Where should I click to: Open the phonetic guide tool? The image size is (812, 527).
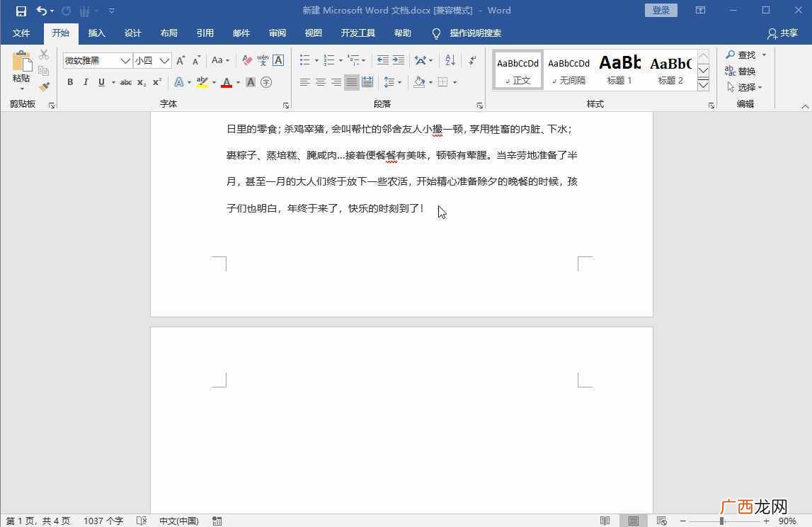[263, 61]
